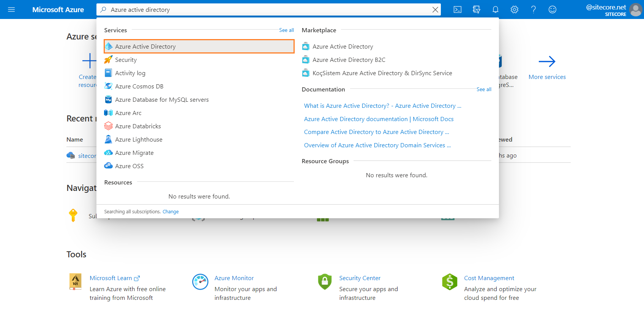644x334 pixels.
Task: Open What is Azure Active Directory doc
Action: [x=383, y=106]
